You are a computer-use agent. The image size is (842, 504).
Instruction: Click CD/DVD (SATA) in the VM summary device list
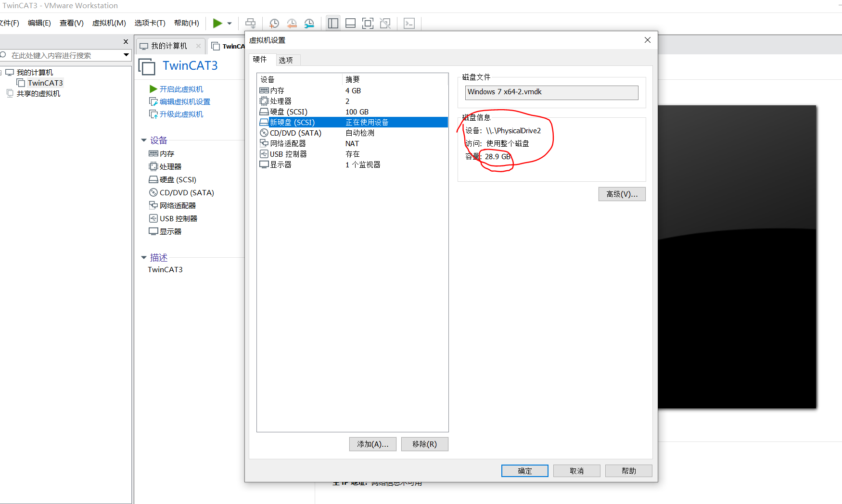187,192
